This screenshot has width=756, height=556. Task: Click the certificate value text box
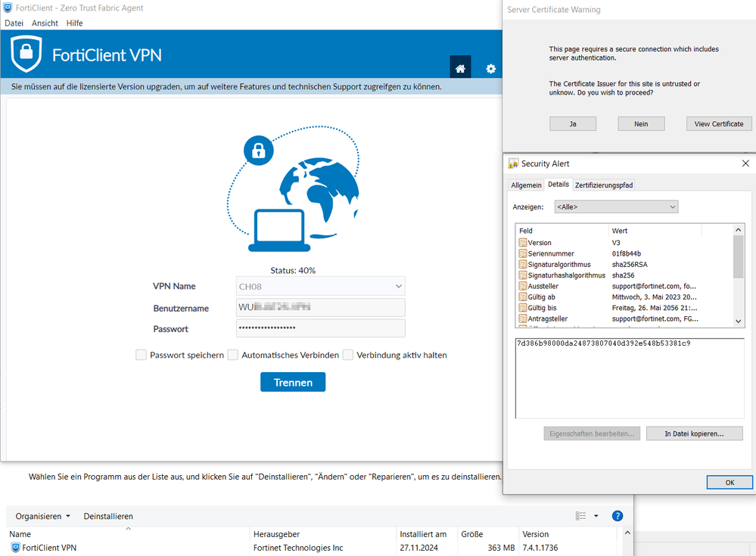(x=630, y=378)
